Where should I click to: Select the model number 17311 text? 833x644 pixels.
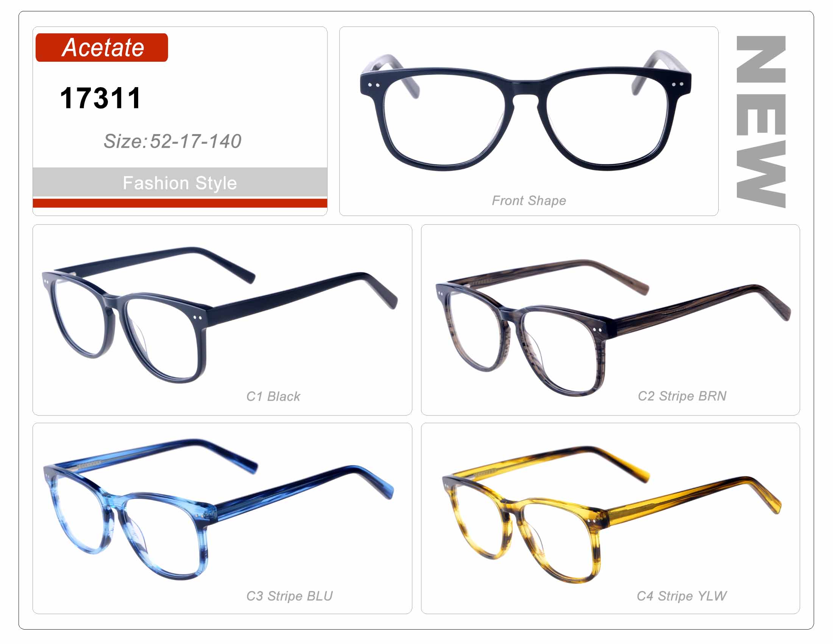click(x=101, y=98)
